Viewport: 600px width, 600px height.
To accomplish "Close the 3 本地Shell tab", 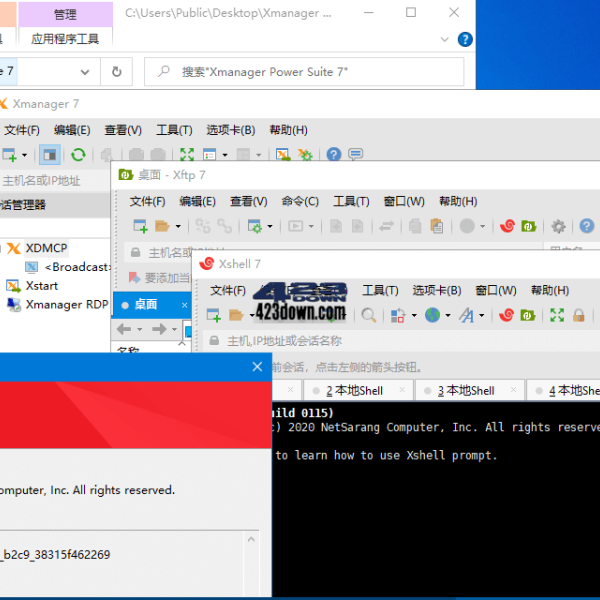I will coord(513,390).
